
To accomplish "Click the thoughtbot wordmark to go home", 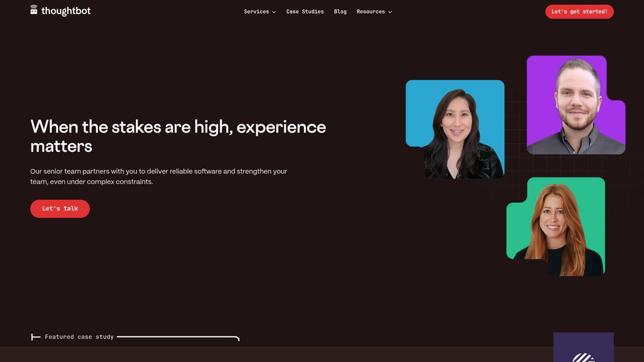I will point(65,10).
